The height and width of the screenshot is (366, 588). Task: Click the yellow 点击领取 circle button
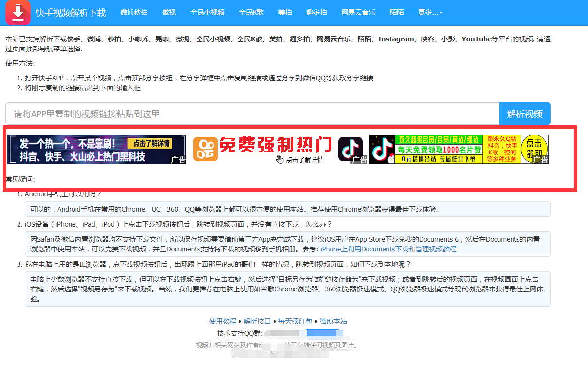pyautogui.click(x=533, y=149)
